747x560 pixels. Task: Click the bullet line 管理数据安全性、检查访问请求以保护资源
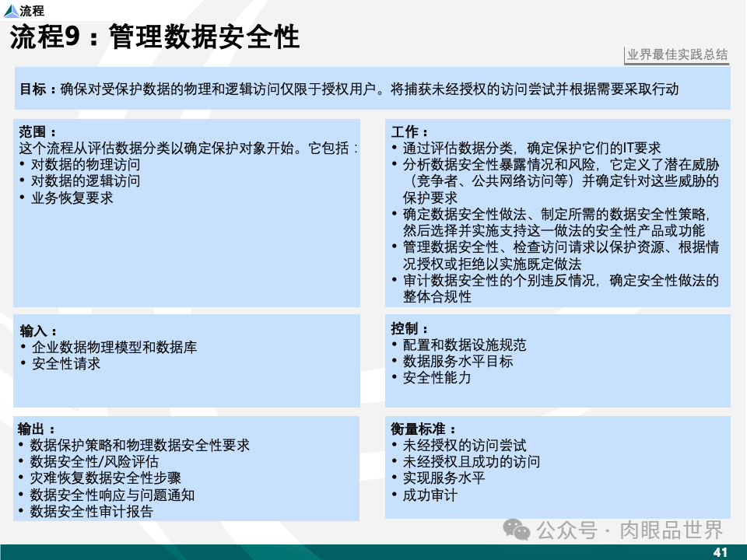click(534, 247)
